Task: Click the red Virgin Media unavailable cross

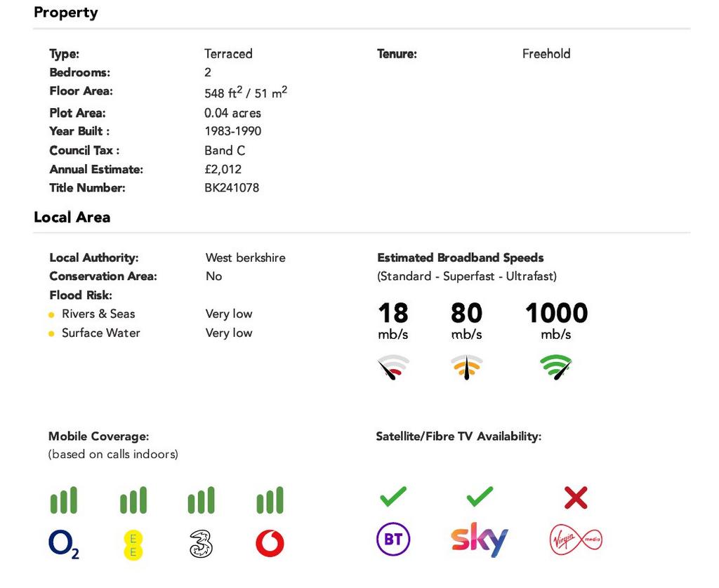Action: pyautogui.click(x=576, y=498)
